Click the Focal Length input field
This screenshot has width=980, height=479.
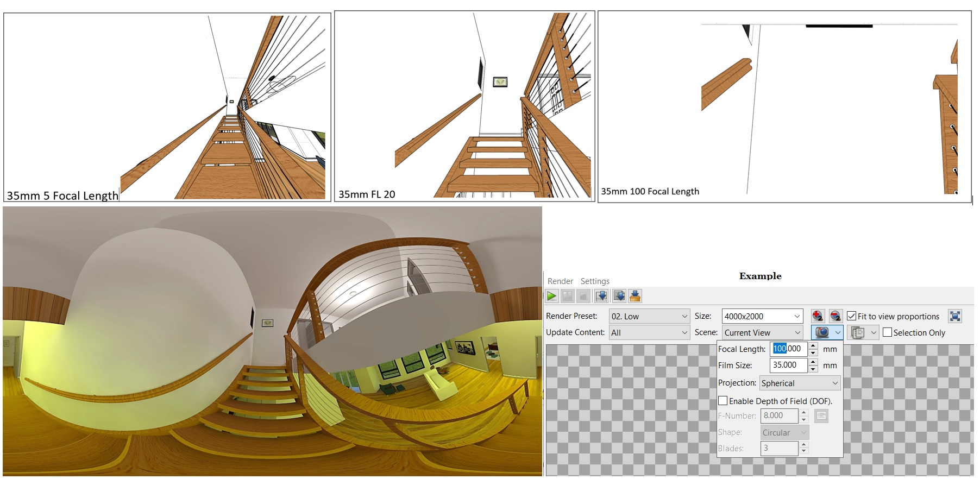click(789, 349)
